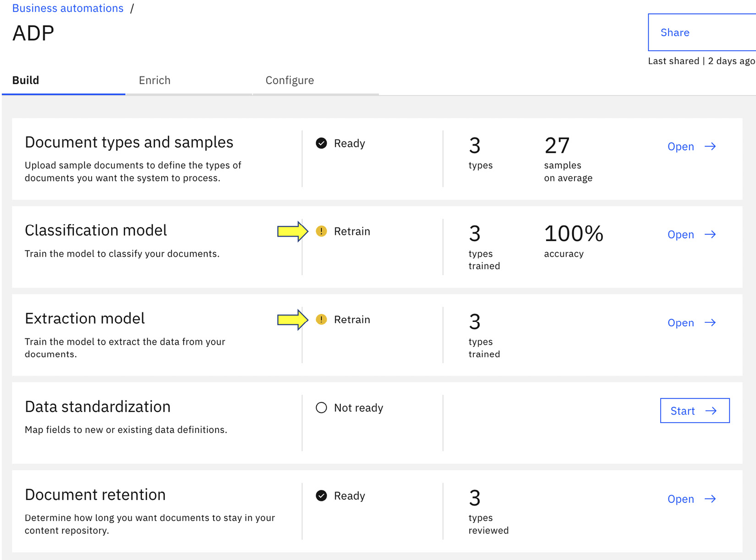Click Retrain warning icon for Classification model
756x560 pixels.
(x=322, y=231)
